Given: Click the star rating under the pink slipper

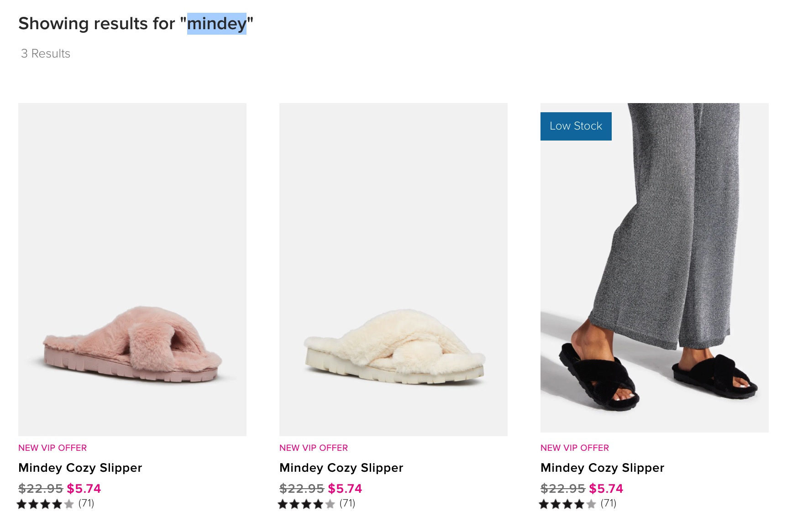Looking at the screenshot, I should [45, 504].
